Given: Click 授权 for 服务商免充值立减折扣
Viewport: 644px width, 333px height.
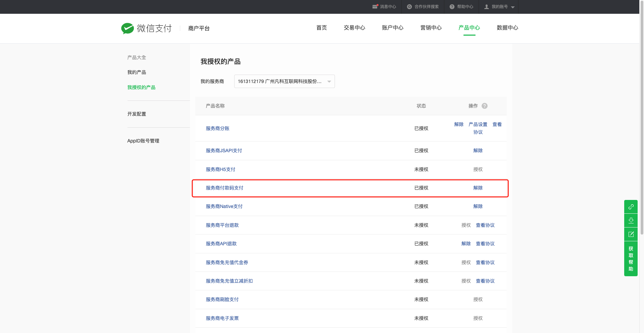Looking at the screenshot, I should pyautogui.click(x=466, y=281).
